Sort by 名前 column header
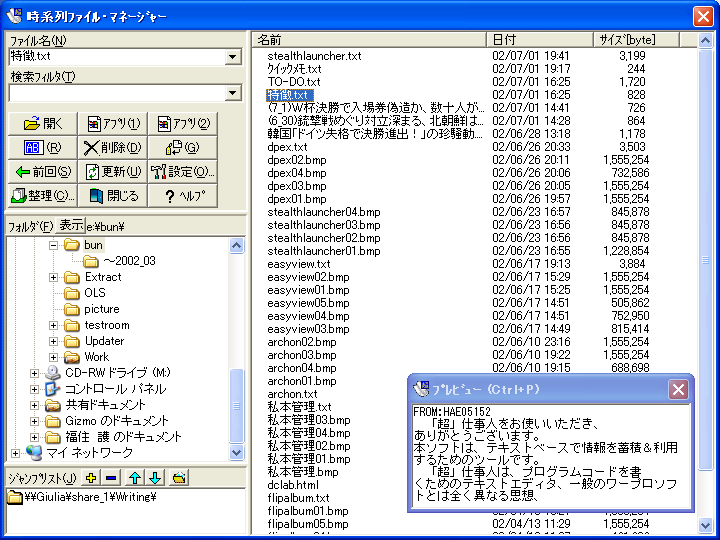Viewport: 720px width, 540px height. tap(369, 40)
